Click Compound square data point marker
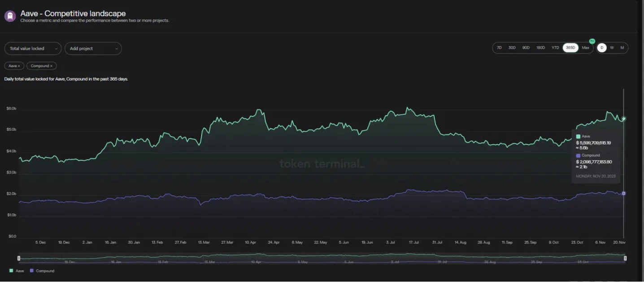 click(x=624, y=193)
